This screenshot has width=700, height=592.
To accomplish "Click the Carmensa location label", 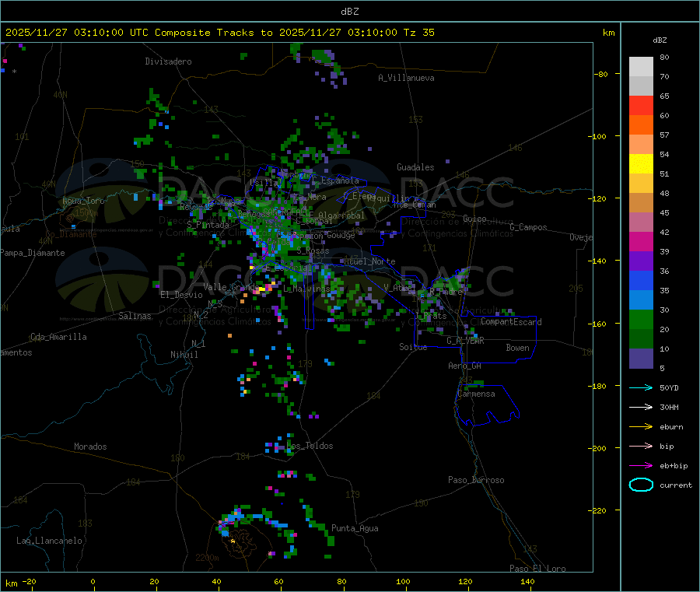I will point(476,394).
